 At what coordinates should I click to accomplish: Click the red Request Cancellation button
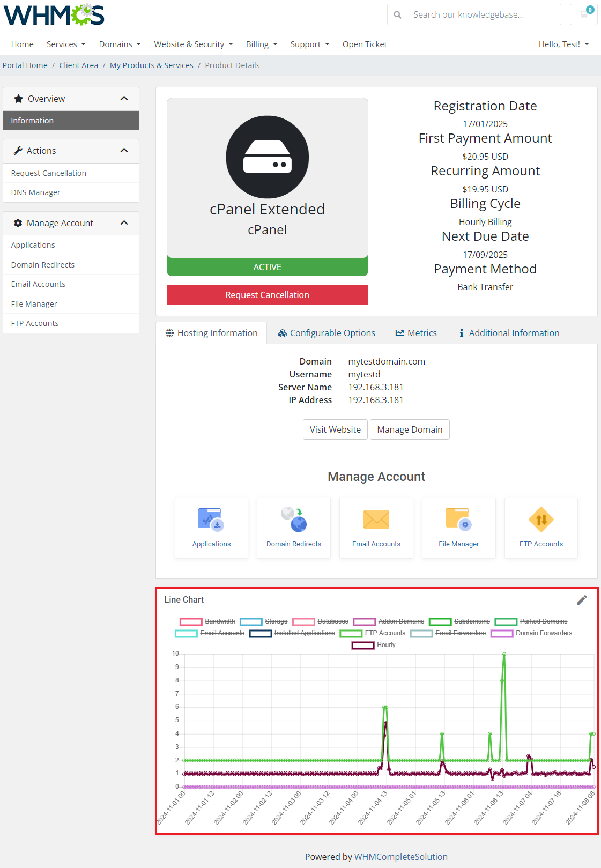268,295
